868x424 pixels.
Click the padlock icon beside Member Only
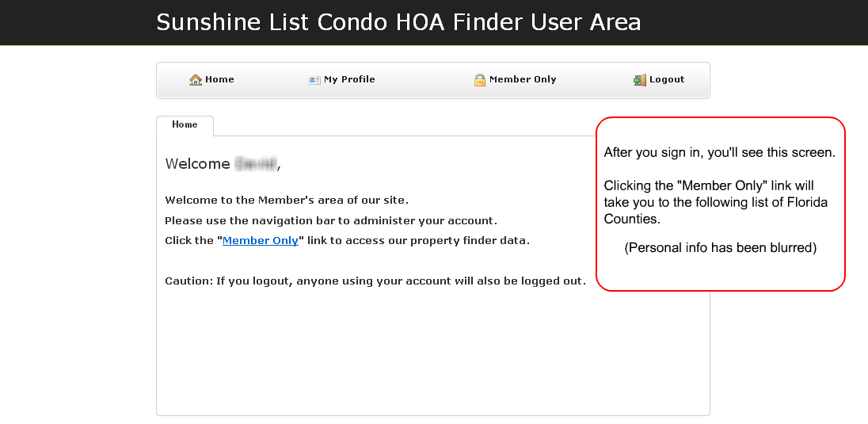480,80
